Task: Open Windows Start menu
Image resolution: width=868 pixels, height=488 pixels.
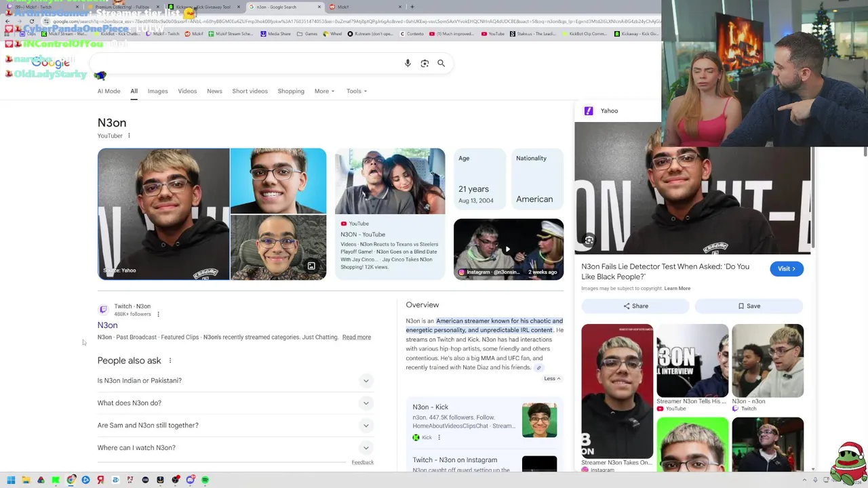Action: [x=11, y=480]
